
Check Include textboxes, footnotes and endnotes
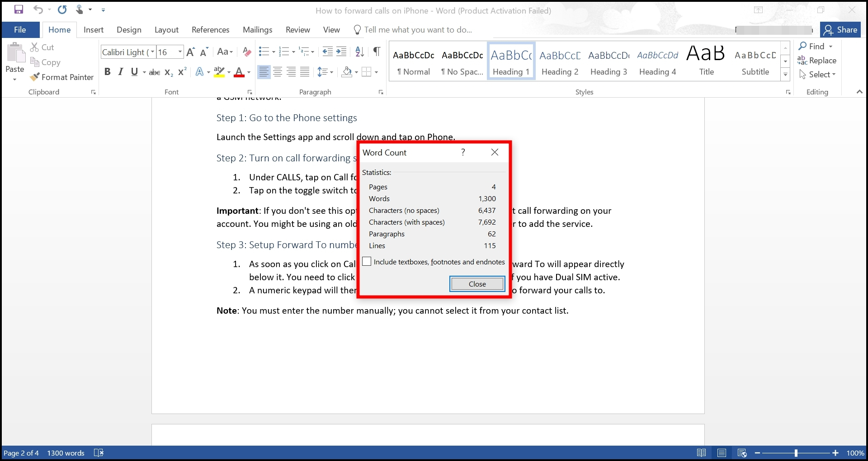pyautogui.click(x=367, y=262)
